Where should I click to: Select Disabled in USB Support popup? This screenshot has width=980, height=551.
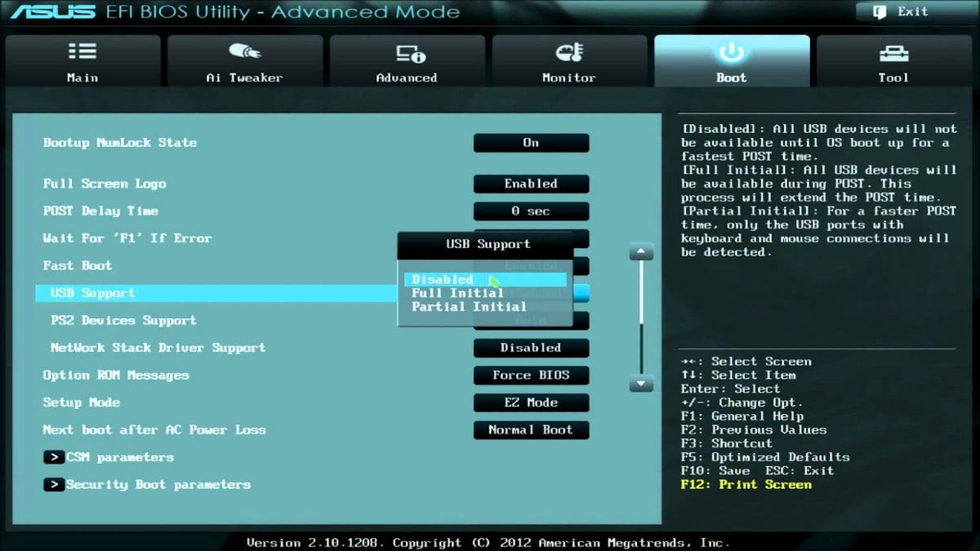coord(442,279)
